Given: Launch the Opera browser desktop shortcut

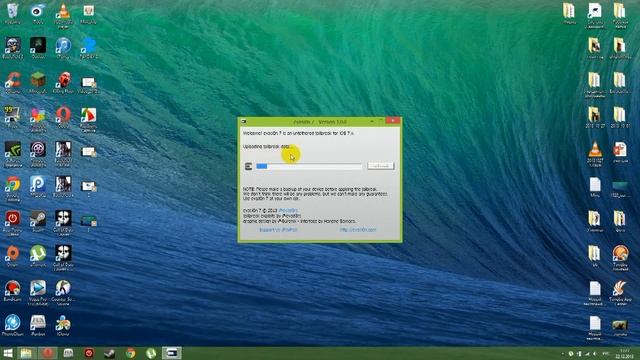Looking at the screenshot, I should click(x=63, y=117).
